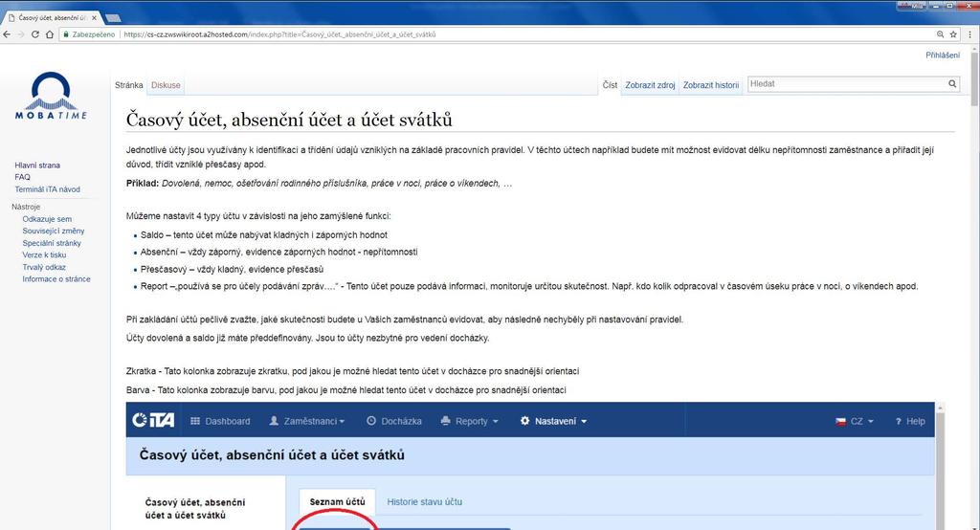
Task: Click the wiki search magnifier button
Action: pyautogui.click(x=952, y=84)
